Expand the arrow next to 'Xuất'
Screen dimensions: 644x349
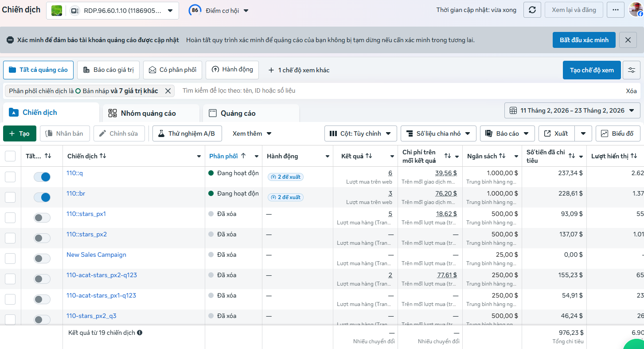click(x=583, y=133)
